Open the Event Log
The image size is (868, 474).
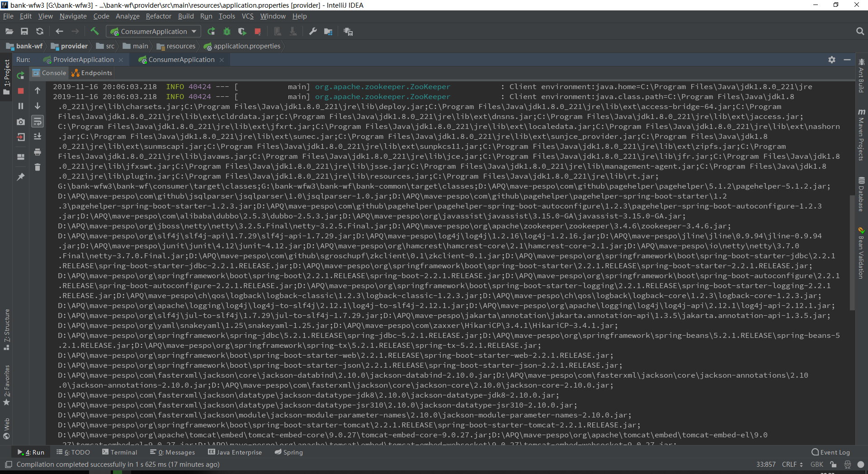831,452
